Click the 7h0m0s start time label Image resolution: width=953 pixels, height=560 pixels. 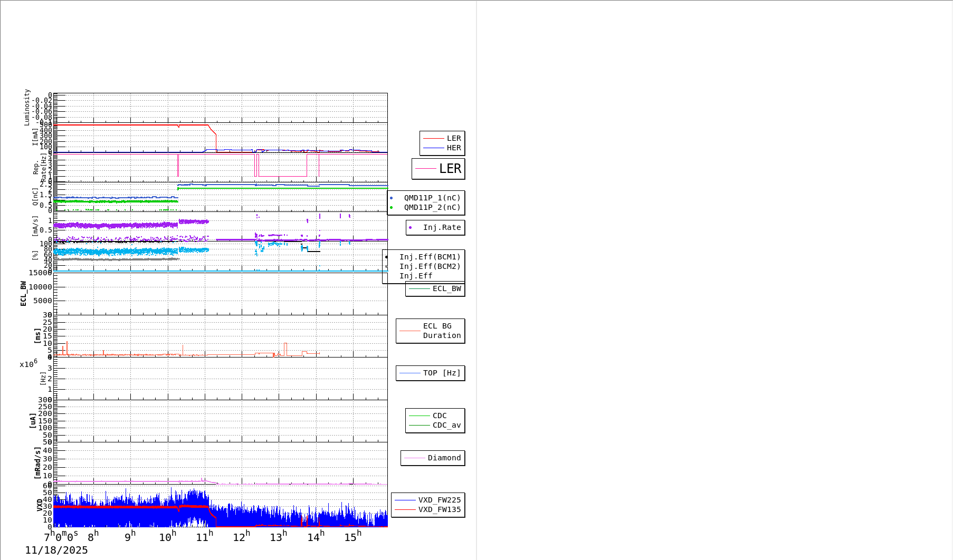[61, 537]
